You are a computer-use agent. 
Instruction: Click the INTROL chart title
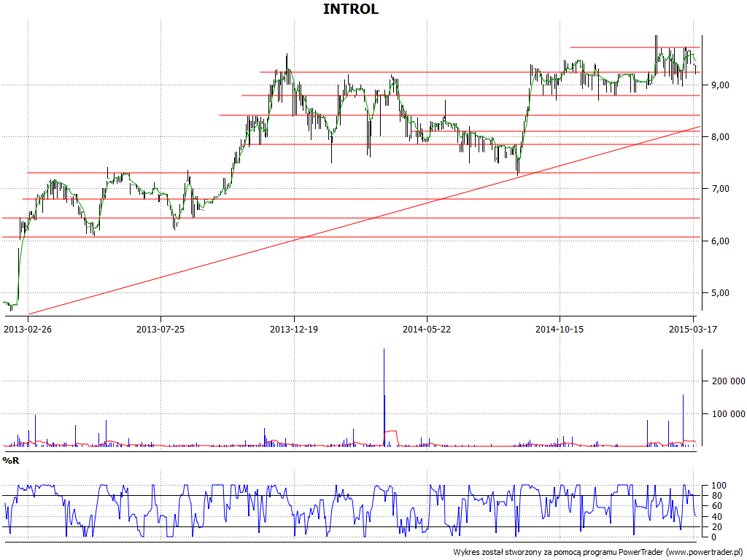click(x=351, y=9)
